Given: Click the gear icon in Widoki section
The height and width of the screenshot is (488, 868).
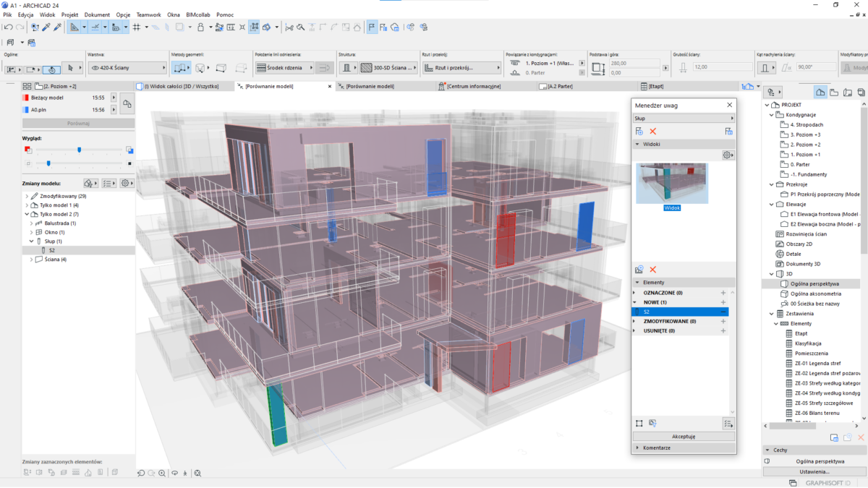Looking at the screenshot, I should tap(728, 155).
